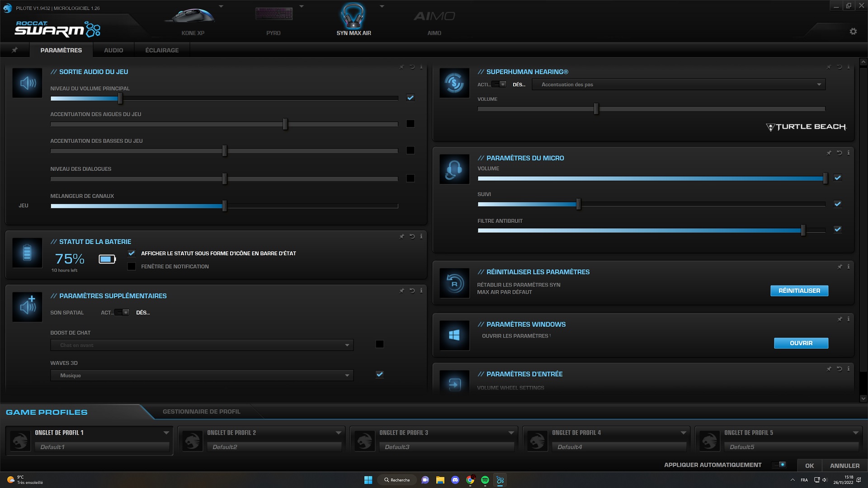
Task: Click Superhuman Hearing volume slider handle
Action: [596, 108]
